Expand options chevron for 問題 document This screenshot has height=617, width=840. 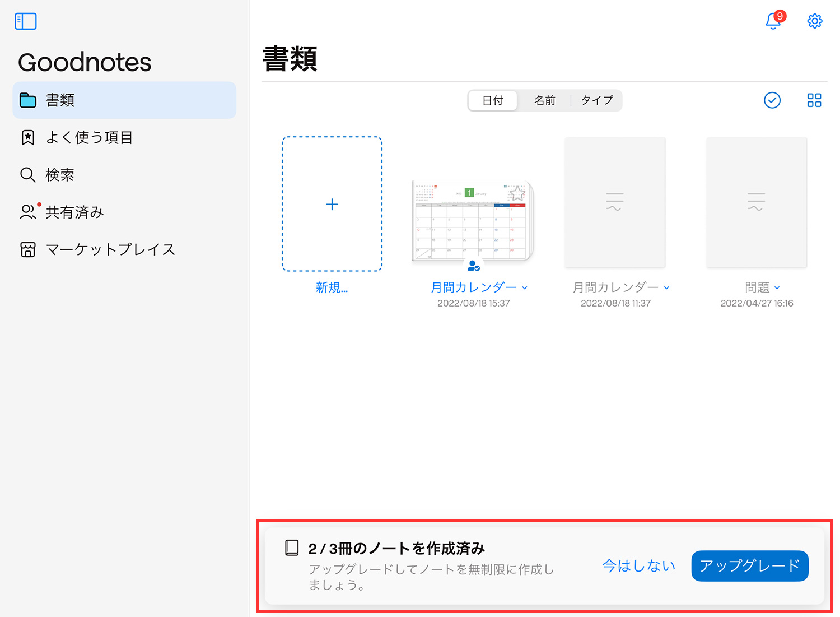(x=777, y=288)
